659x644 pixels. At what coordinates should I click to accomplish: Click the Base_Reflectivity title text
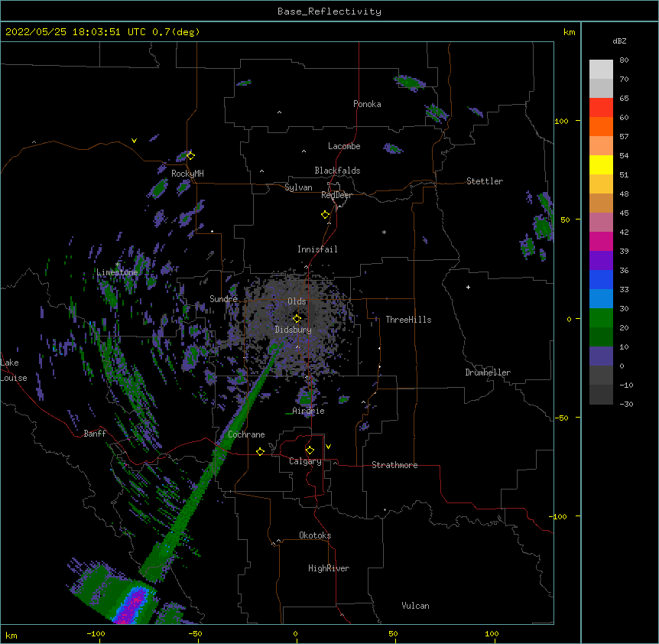[x=329, y=11]
